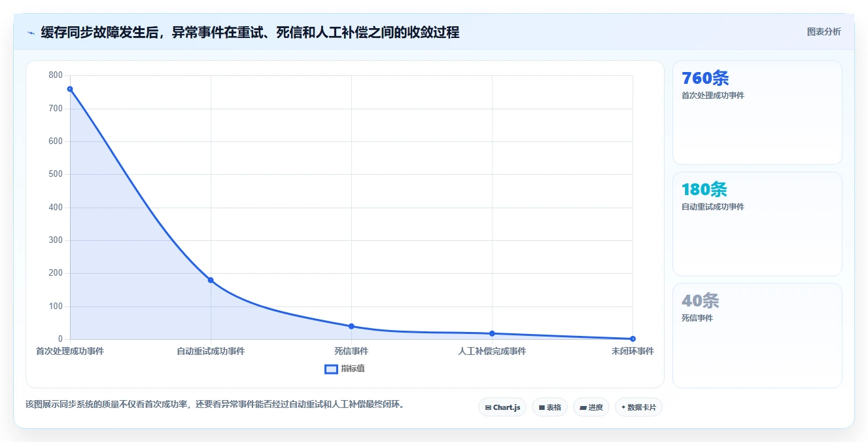Click y-axis value 100
The height and width of the screenshot is (442, 868).
(x=56, y=306)
